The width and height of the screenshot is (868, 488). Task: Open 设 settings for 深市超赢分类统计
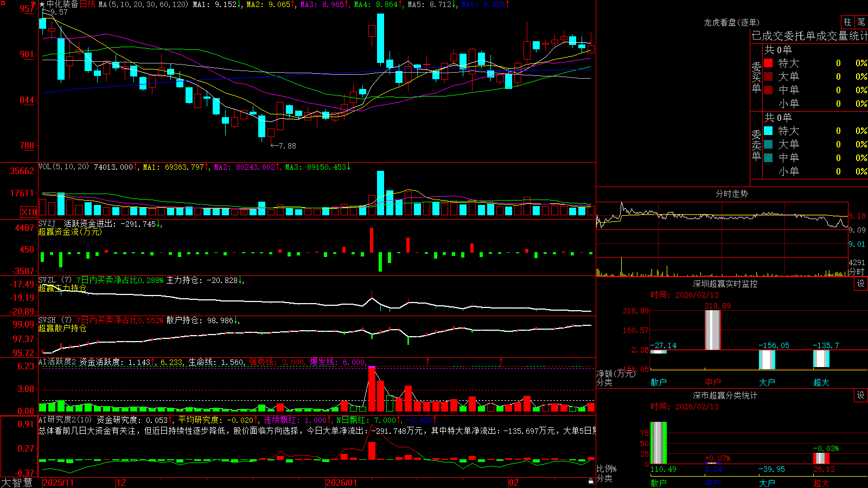point(861,395)
